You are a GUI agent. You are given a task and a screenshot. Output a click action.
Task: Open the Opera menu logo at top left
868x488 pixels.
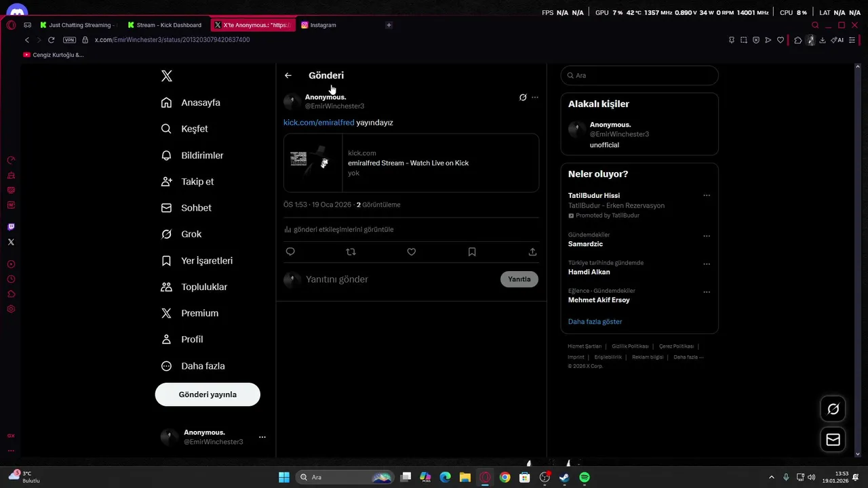coord(11,25)
